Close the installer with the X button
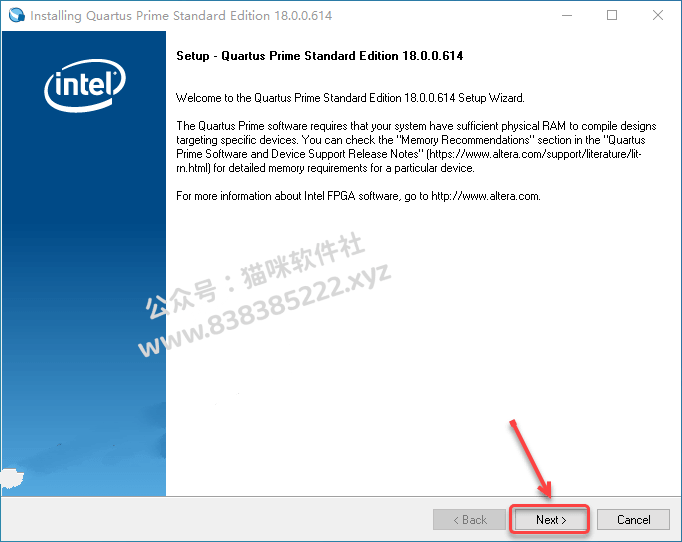 pos(658,15)
